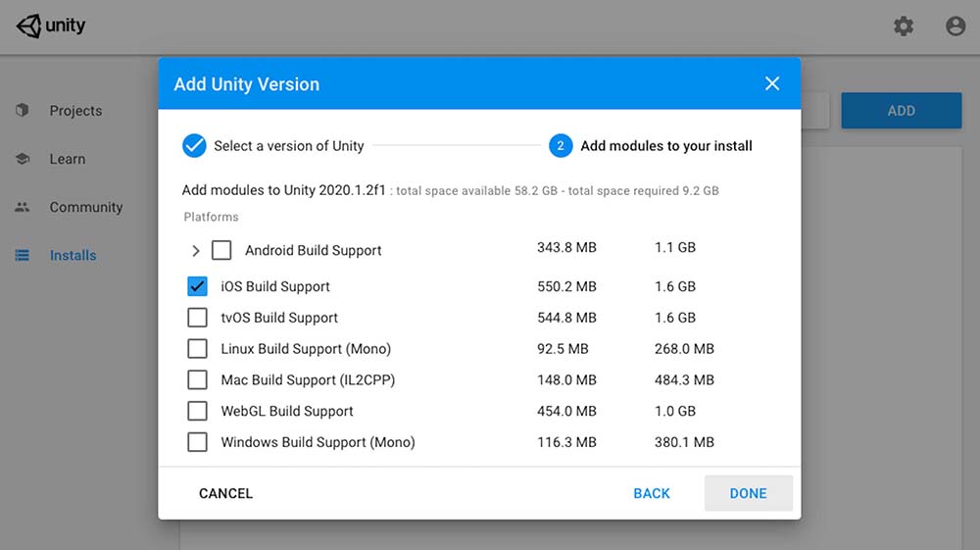980x550 pixels.
Task: Click the Learn graduation cap icon
Action: pos(23,159)
